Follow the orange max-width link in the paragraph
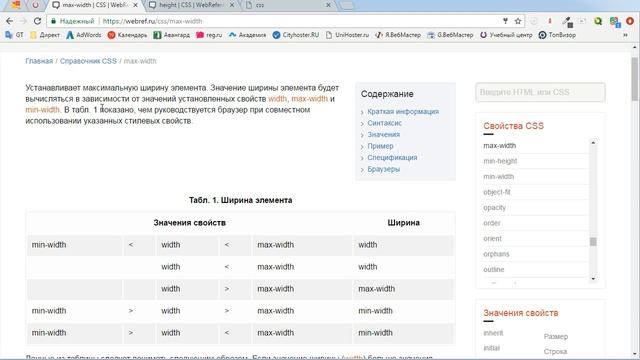The width and height of the screenshot is (640, 360). click(x=309, y=99)
